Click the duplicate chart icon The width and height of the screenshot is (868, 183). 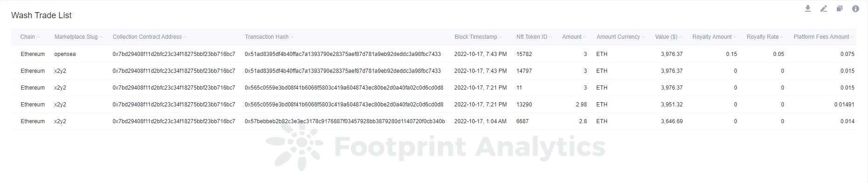pos(840,8)
